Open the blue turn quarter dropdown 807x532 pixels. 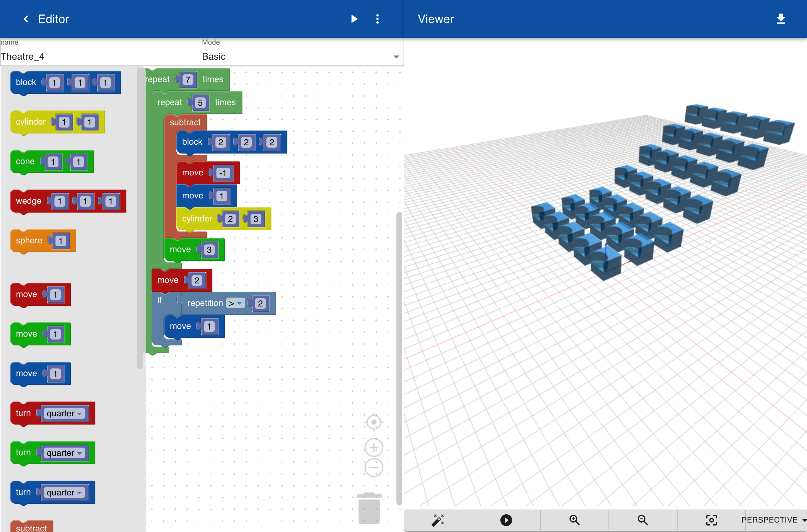pyautogui.click(x=64, y=492)
